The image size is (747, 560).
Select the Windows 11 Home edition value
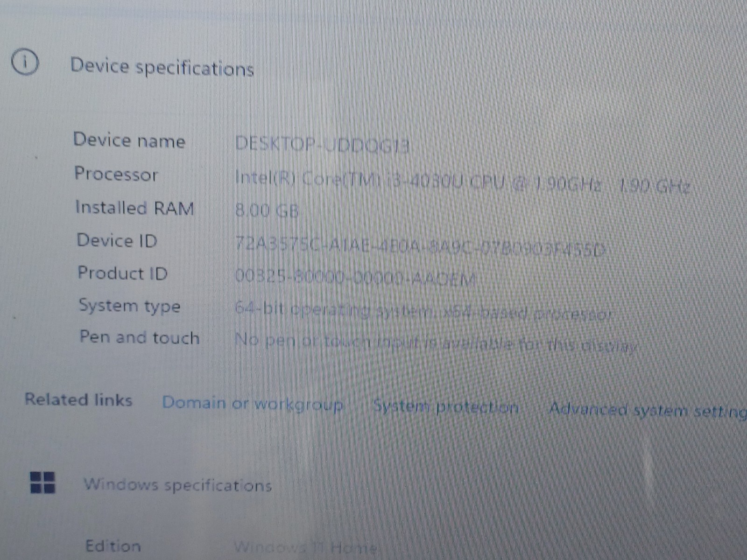pyautogui.click(x=305, y=546)
